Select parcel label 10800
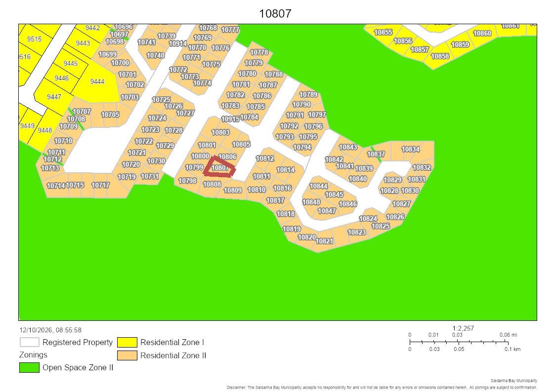555x392 pixels. click(x=200, y=156)
